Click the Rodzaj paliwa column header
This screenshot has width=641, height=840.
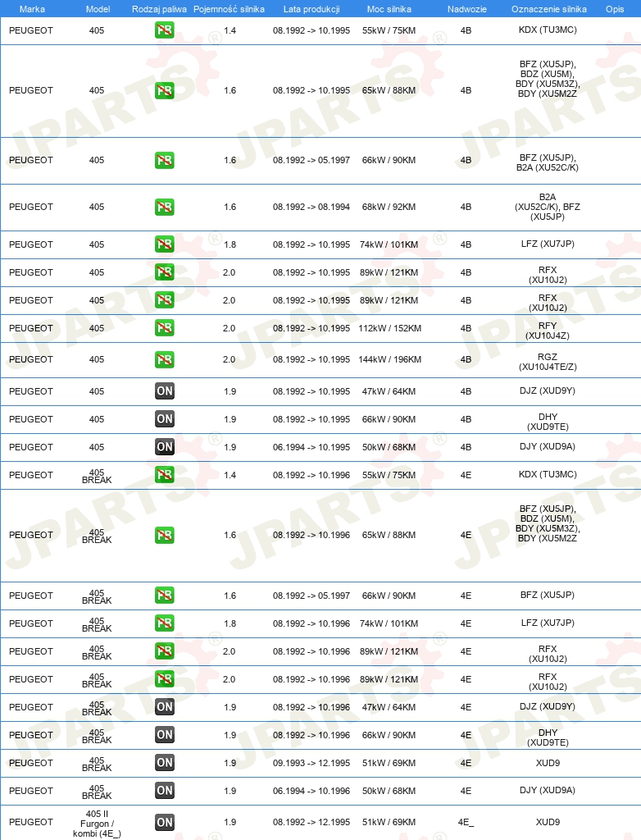pyautogui.click(x=159, y=9)
